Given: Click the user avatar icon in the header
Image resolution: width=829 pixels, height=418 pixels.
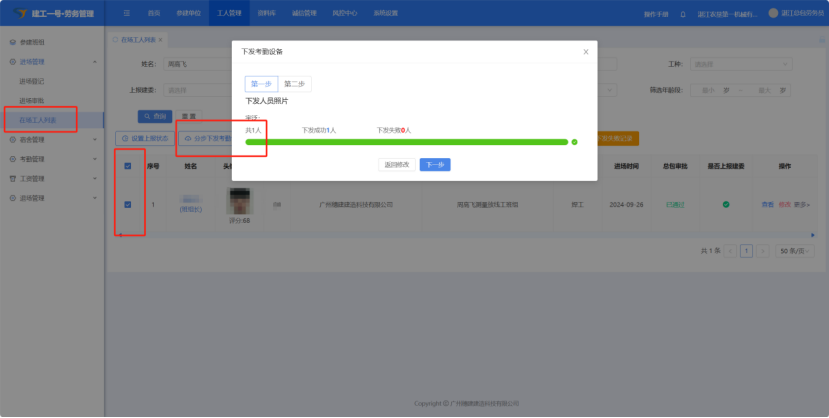Looking at the screenshot, I should [773, 13].
